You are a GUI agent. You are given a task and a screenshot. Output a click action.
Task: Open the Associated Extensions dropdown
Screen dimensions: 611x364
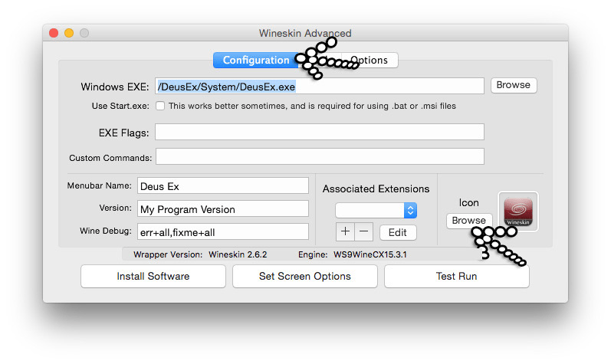376,211
